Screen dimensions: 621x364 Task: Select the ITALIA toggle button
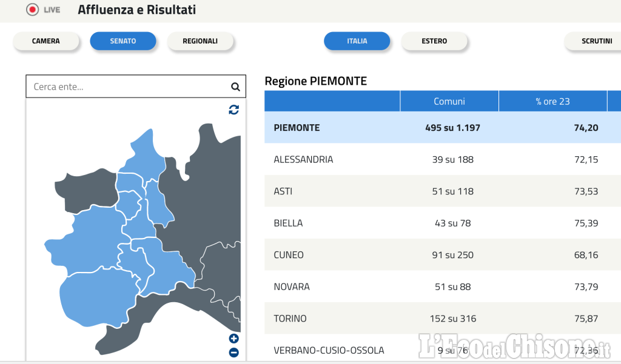(357, 41)
